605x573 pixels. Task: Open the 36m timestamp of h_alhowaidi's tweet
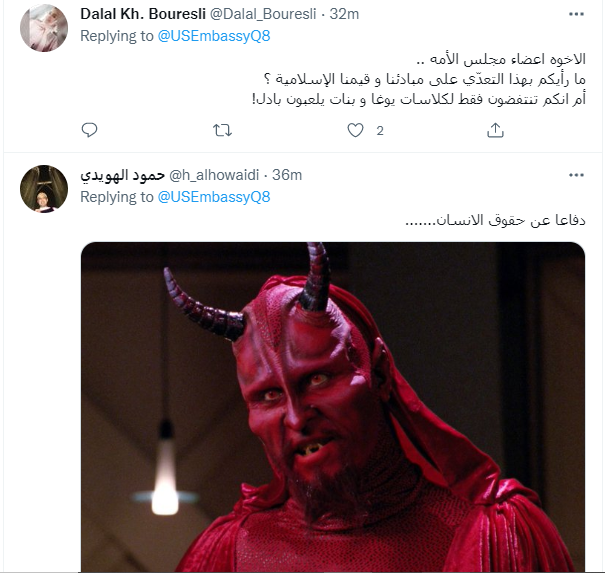287,175
